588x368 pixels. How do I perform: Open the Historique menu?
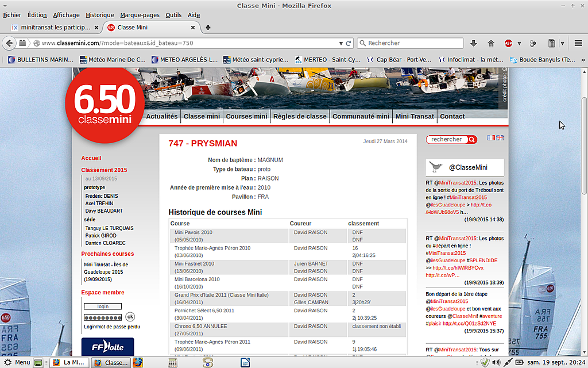click(x=100, y=15)
